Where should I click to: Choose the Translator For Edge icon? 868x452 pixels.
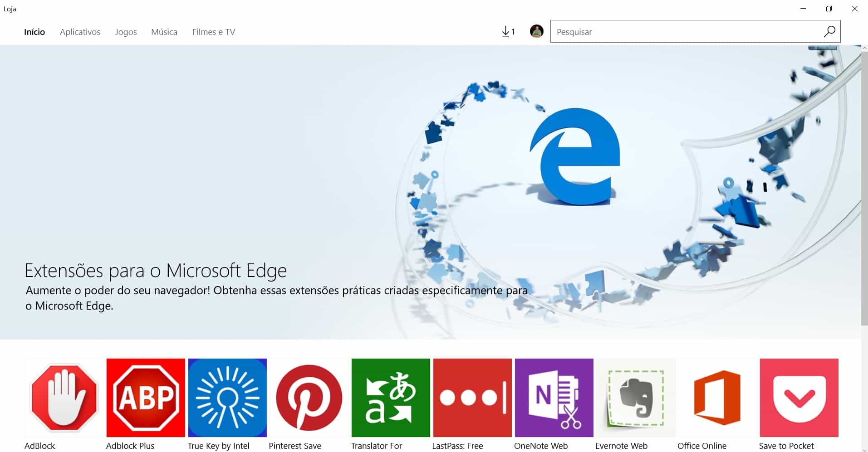[x=391, y=398]
